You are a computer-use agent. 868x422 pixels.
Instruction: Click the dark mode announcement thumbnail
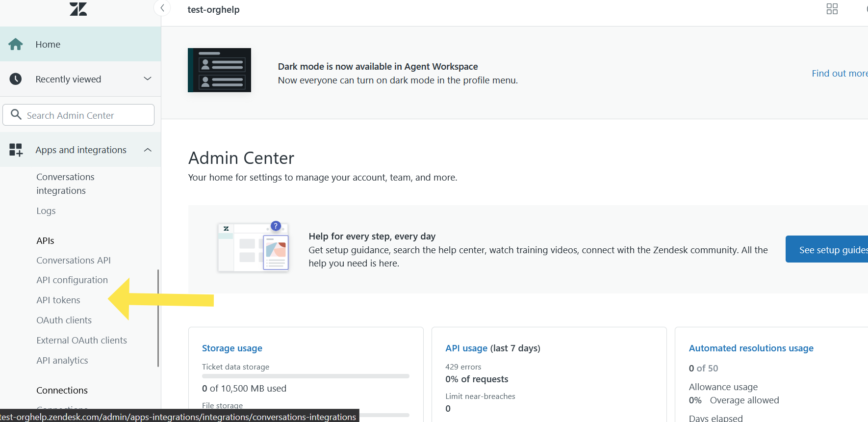[x=219, y=70]
